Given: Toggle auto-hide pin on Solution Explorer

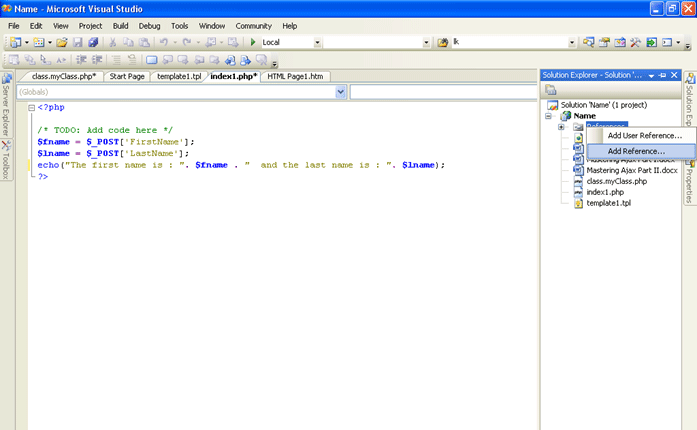Looking at the screenshot, I should (662, 76).
